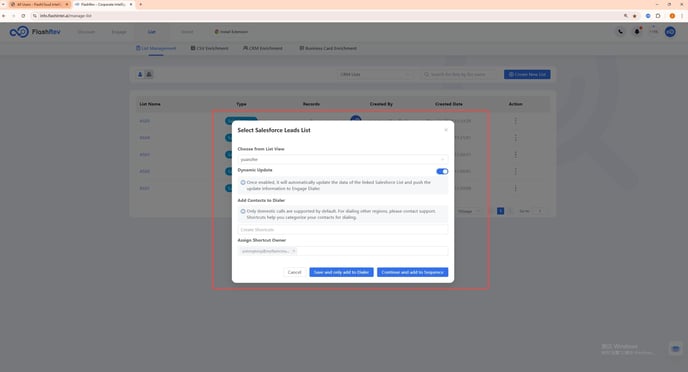This screenshot has height=372, width=688.
Task: Open the page size dropdown
Action: (x=468, y=211)
